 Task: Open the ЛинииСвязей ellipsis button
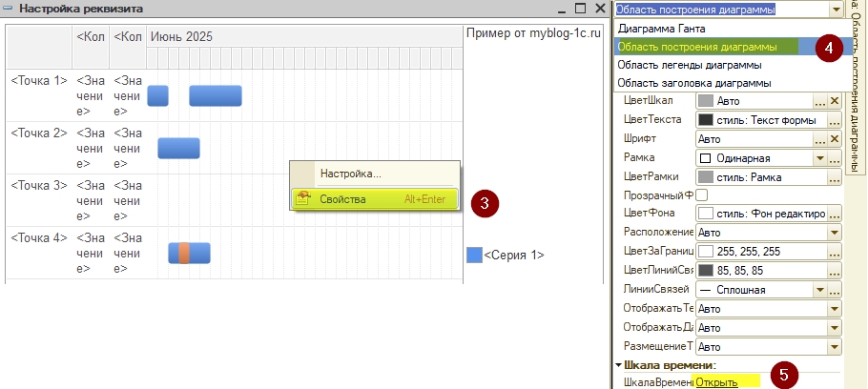coord(835,290)
